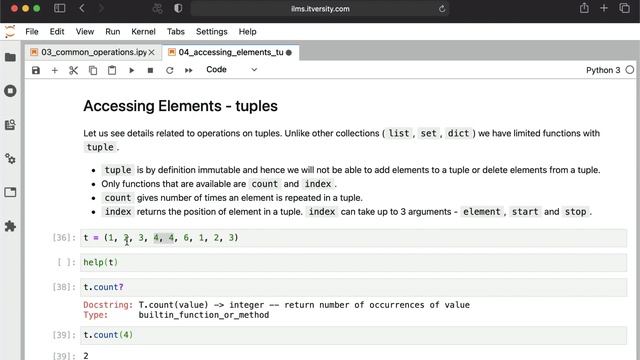Click the [36]: cell prompt

point(64,238)
